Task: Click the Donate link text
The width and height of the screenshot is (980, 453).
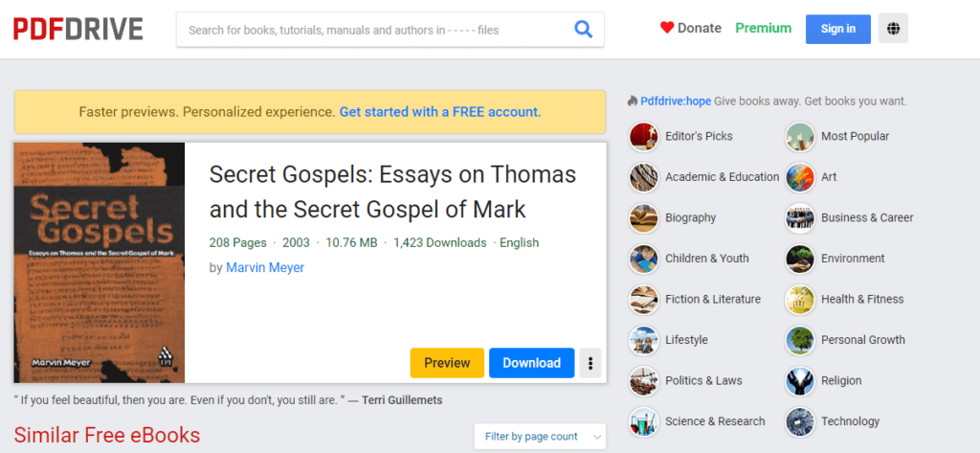Action: click(x=700, y=28)
